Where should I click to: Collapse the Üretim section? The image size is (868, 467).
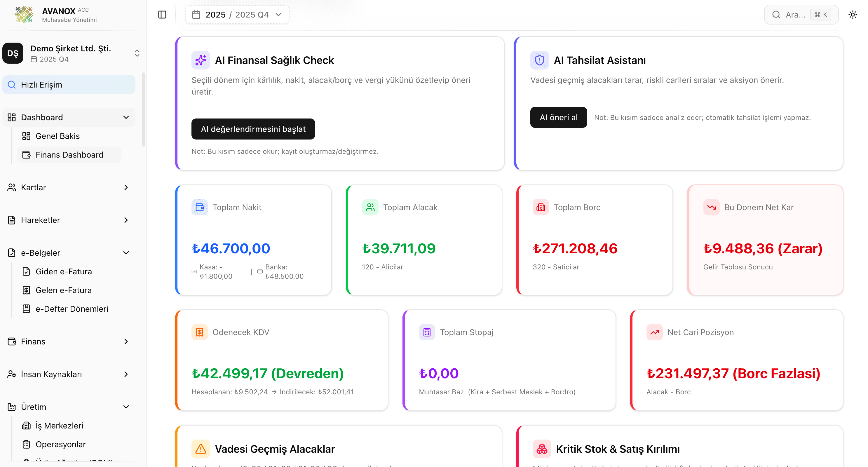coord(69,407)
